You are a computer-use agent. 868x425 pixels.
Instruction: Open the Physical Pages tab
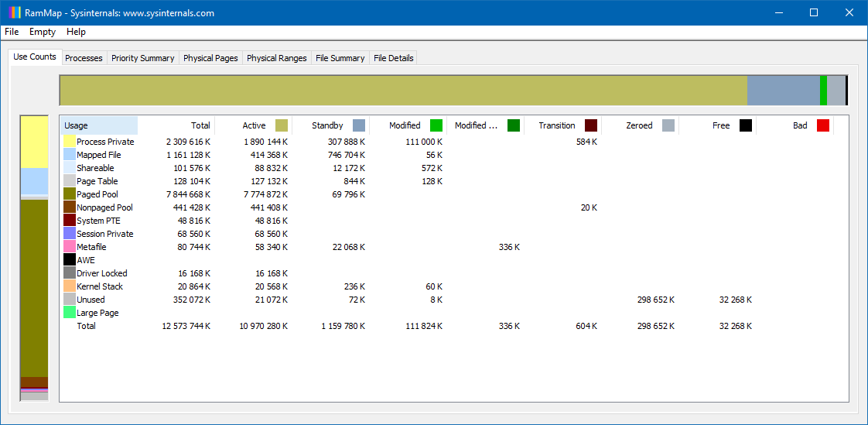coord(210,58)
